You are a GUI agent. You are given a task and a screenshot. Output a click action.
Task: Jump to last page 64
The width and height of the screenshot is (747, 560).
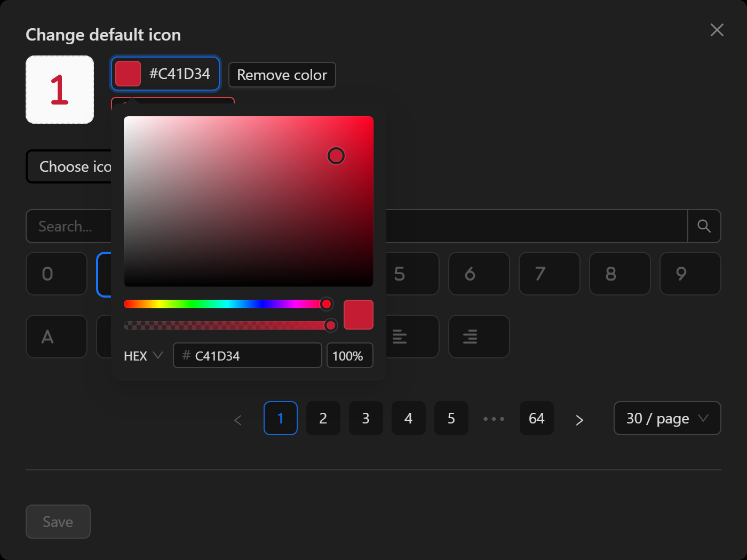click(537, 418)
